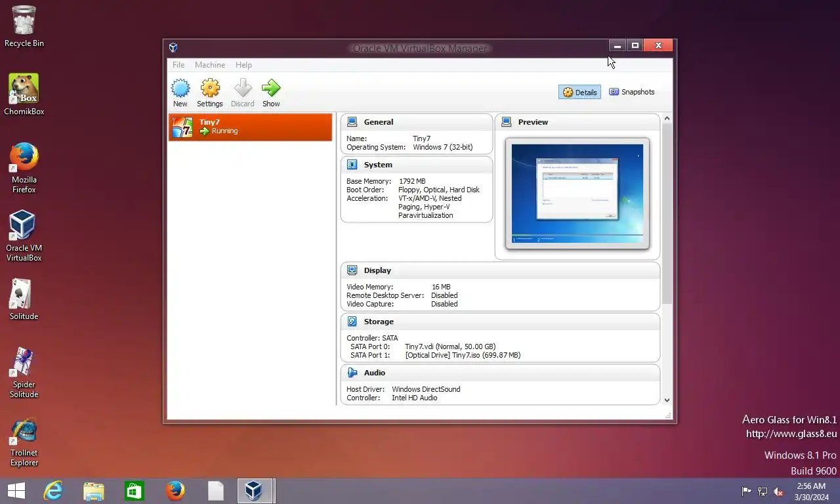Click the Storage section header title
The width and height of the screenshot is (840, 504).
(379, 322)
